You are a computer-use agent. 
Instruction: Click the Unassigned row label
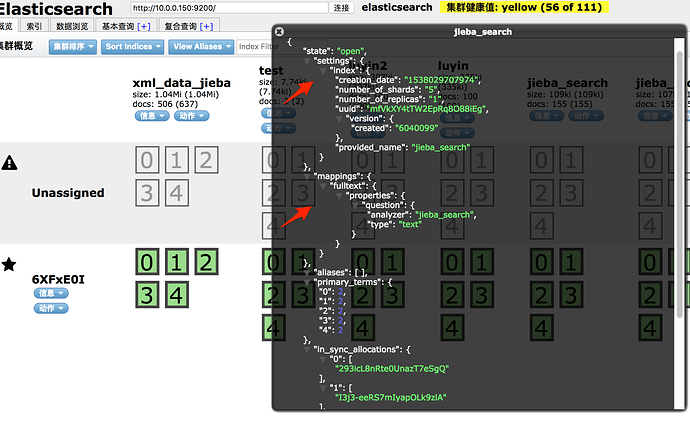tap(68, 193)
